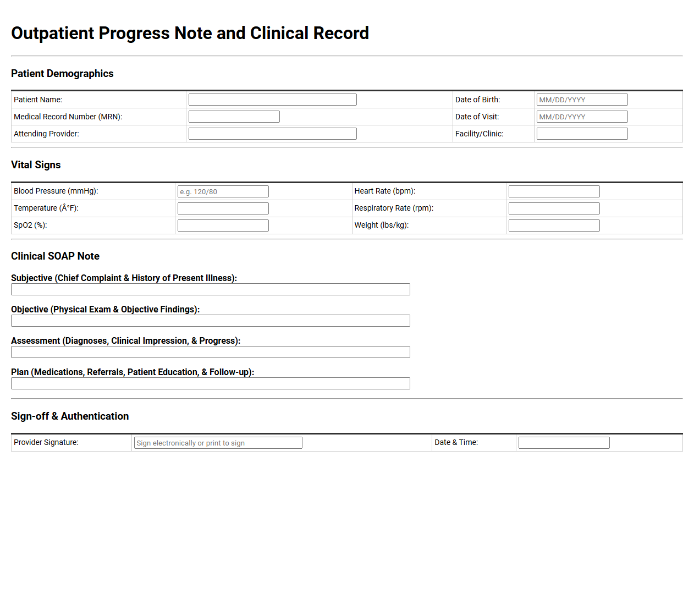
Task: Click the 'Medical Record Number (MRN):' label
Action: (68, 117)
